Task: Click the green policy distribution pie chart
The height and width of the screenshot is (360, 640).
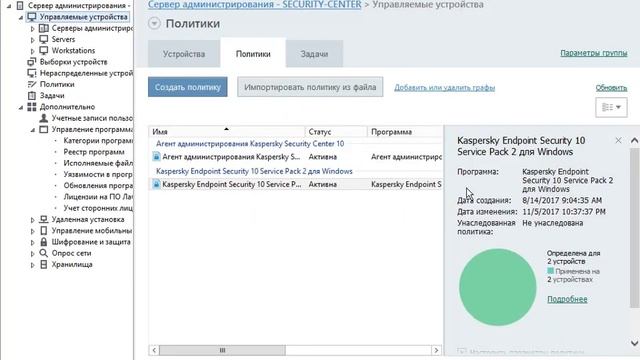Action: (x=498, y=287)
